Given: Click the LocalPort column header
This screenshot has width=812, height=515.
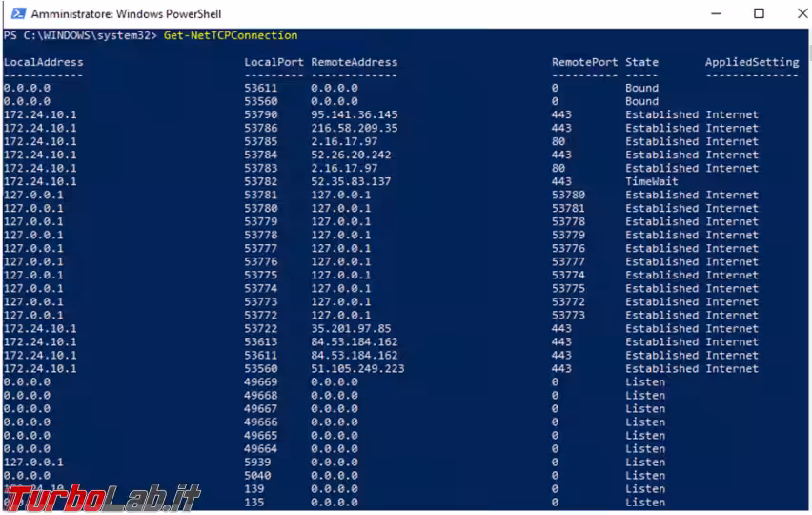Looking at the screenshot, I should pos(274,62).
